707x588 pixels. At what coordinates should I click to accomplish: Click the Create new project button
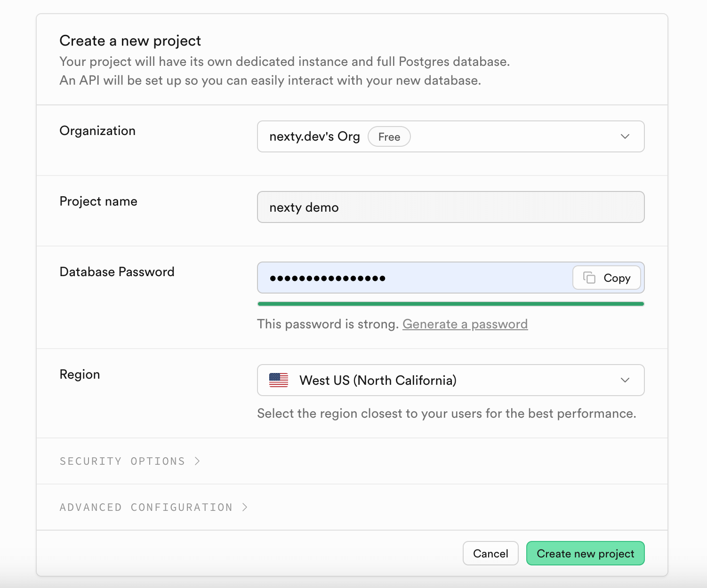pyautogui.click(x=585, y=553)
